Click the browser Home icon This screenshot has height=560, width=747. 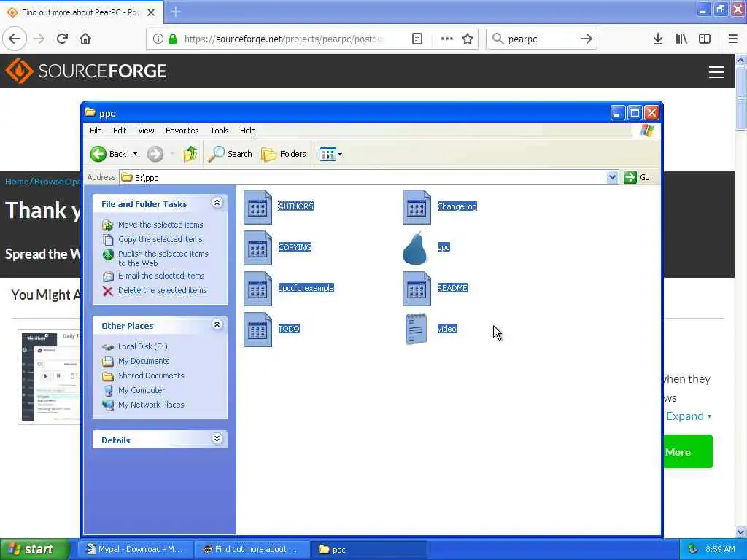[x=85, y=39]
